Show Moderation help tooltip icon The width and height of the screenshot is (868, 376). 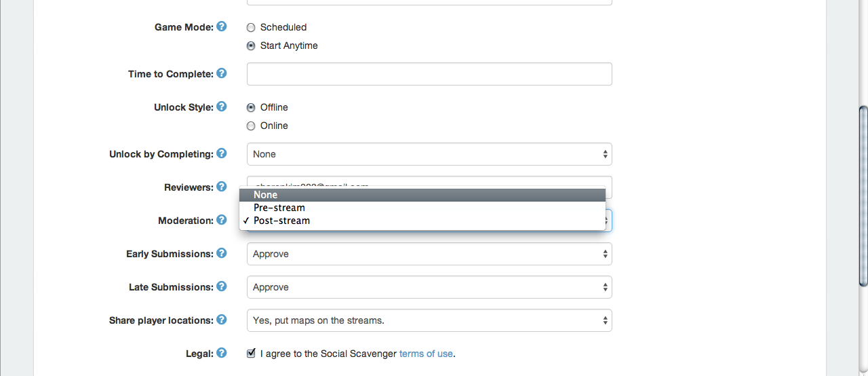point(222,220)
